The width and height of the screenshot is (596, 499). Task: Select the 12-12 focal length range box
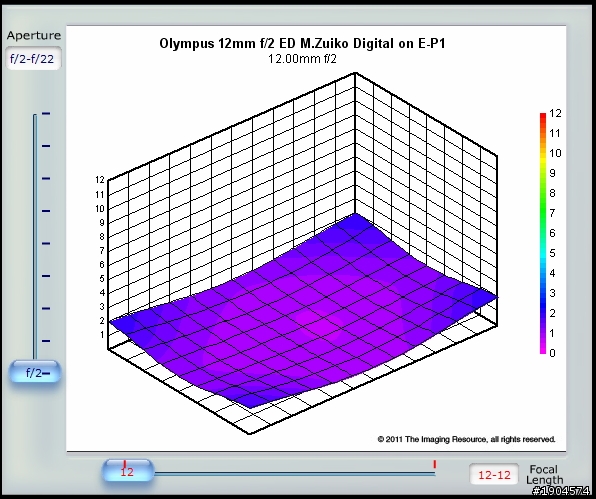pos(494,474)
